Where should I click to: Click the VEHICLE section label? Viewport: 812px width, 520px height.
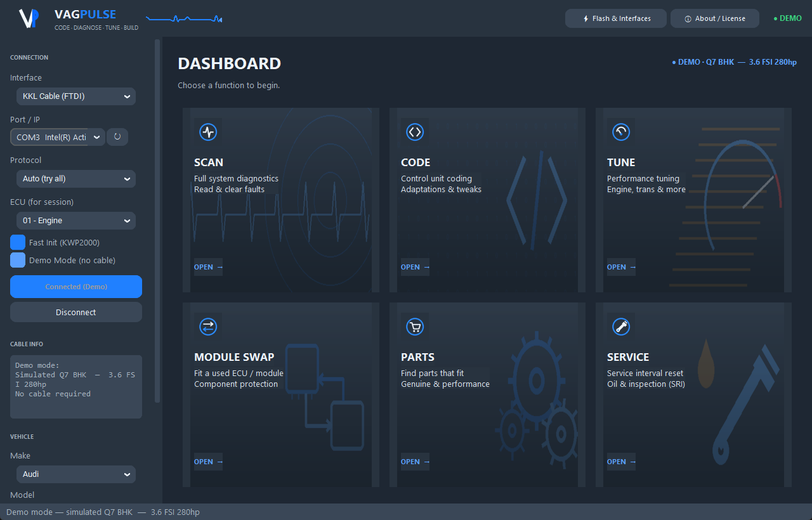tap(22, 437)
